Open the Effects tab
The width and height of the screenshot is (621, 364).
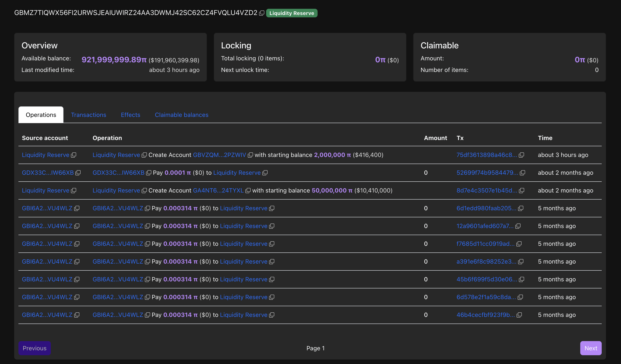(130, 115)
